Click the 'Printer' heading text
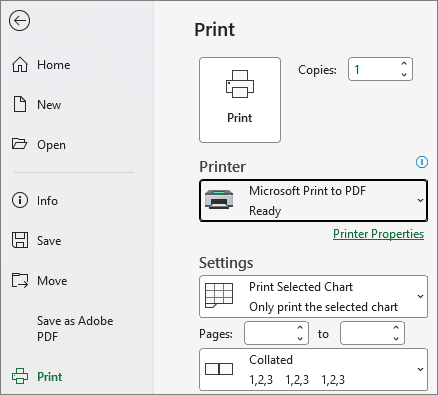 pyautogui.click(x=222, y=167)
